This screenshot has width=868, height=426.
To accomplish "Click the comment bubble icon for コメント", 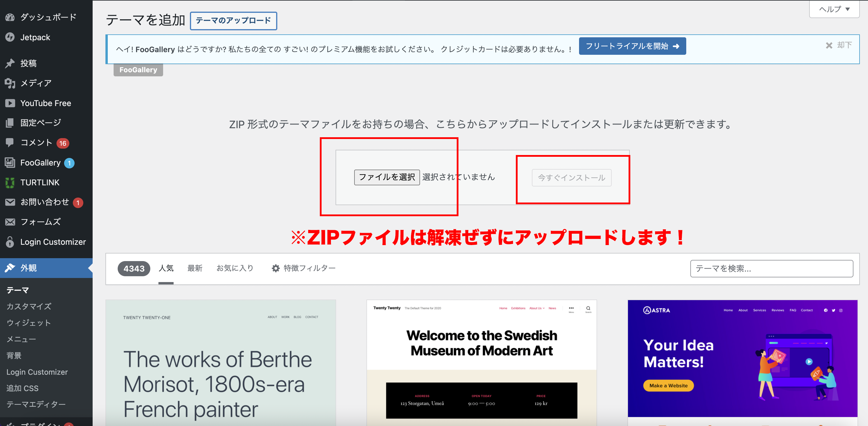I will 10,142.
